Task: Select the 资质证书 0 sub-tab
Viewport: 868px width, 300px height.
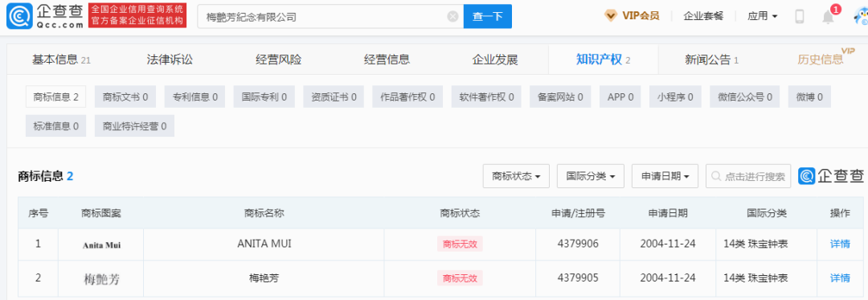Action: 334,97
